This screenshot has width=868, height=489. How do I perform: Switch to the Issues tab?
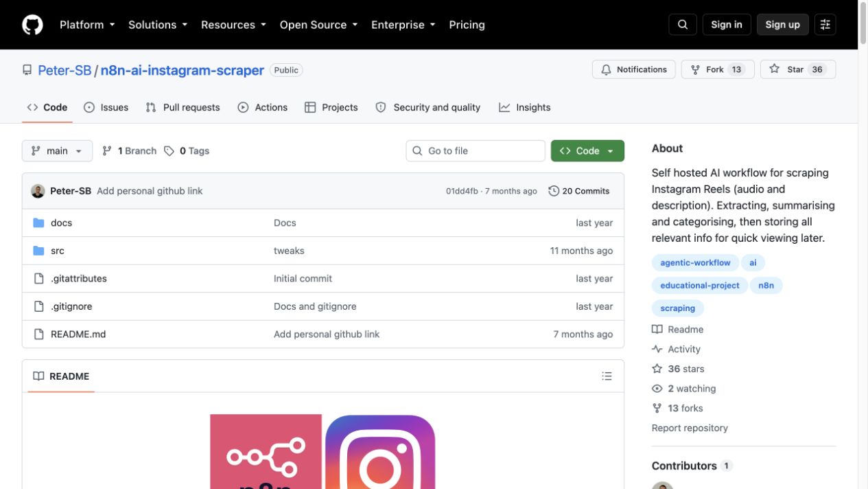click(106, 107)
